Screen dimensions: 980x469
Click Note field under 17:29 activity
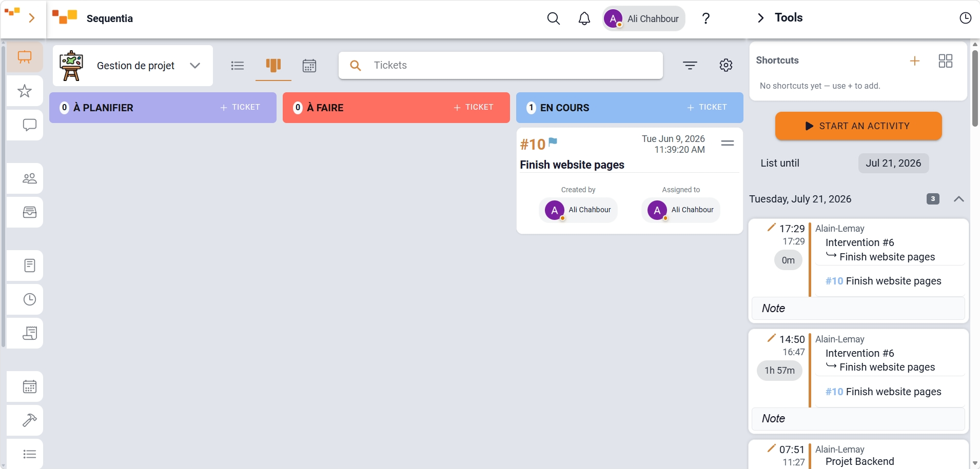pyautogui.click(x=858, y=308)
